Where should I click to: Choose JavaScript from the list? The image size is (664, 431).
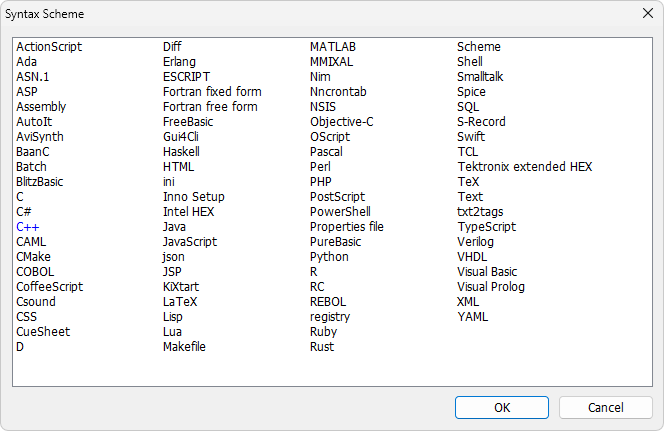(190, 242)
